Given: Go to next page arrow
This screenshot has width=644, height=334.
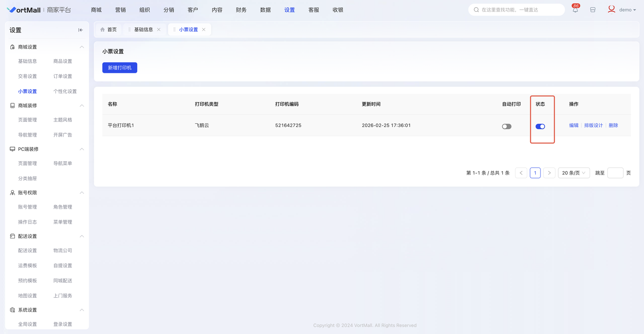Looking at the screenshot, I should click(x=549, y=173).
